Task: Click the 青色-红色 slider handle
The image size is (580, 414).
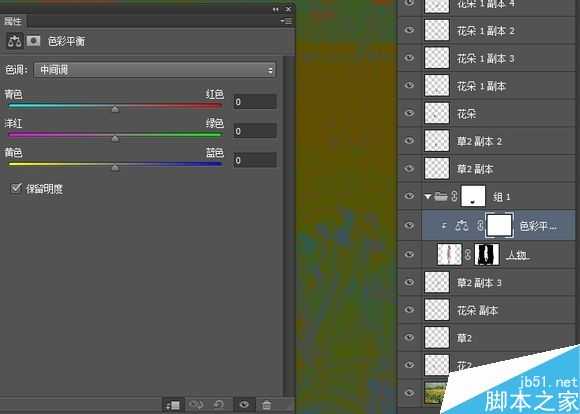Action: pyautogui.click(x=115, y=109)
